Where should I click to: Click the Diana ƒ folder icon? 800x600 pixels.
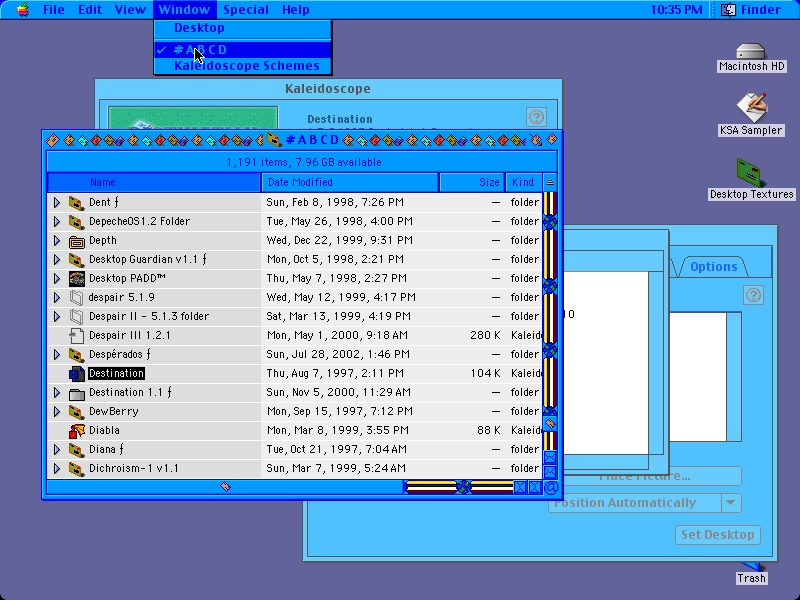pyautogui.click(x=77, y=450)
